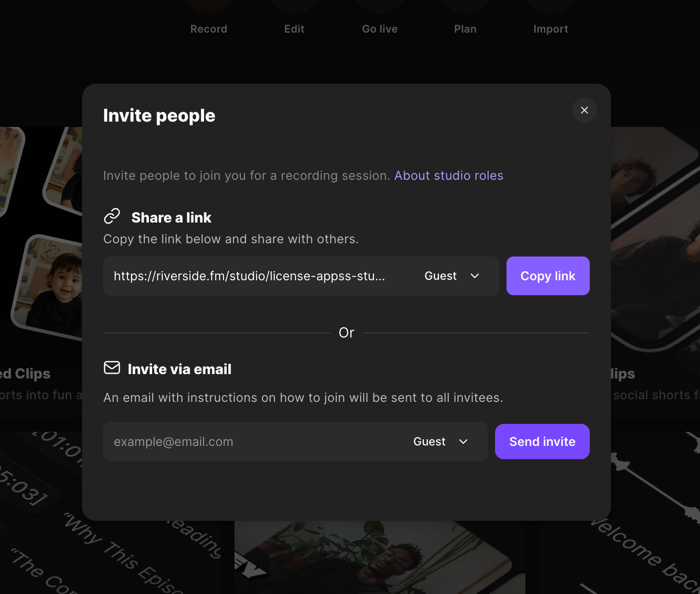The width and height of the screenshot is (700, 594).
Task: Close the Invite people dialog
Action: (584, 110)
